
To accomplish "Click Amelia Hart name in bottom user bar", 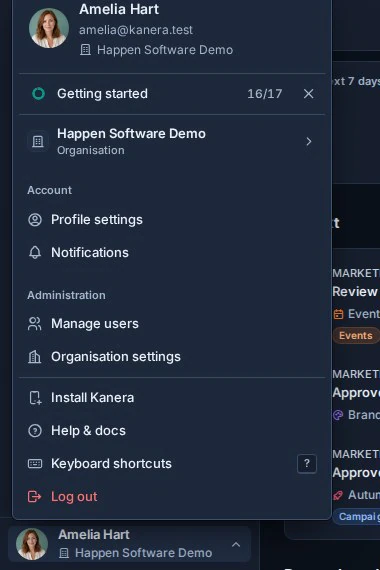I will point(93,534).
